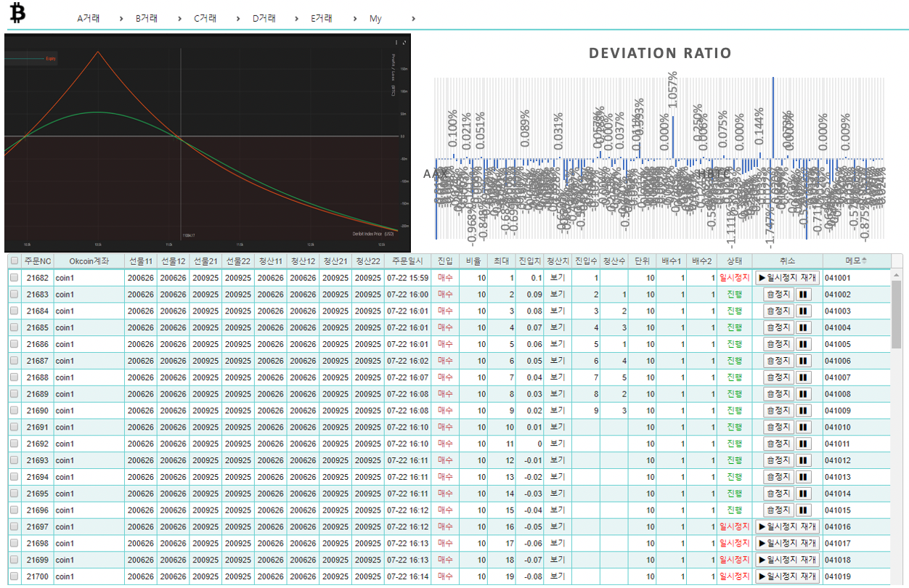Click 보기 link in row 21685
This screenshot has width=909, height=588.
(558, 327)
